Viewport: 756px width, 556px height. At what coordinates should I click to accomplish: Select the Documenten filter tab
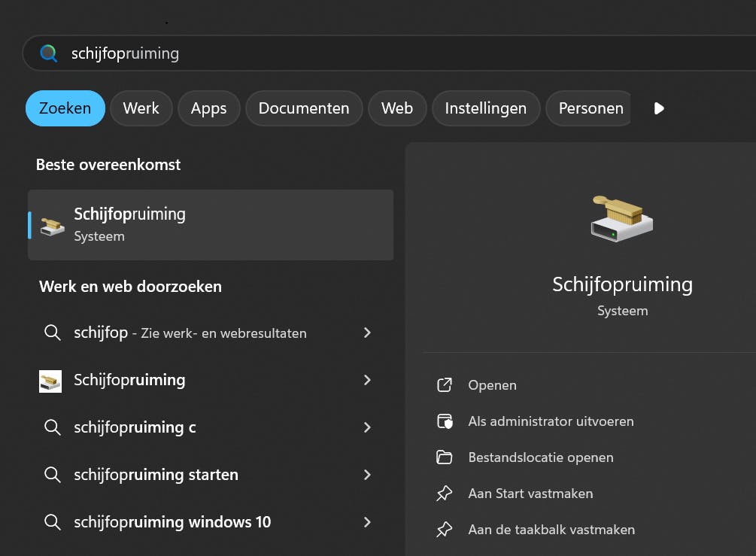click(304, 108)
